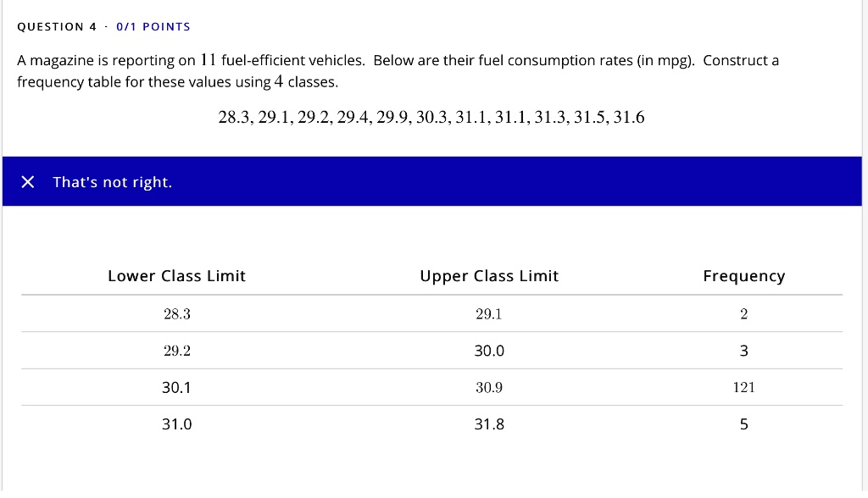This screenshot has height=498, width=868.
Task: Click the QUESTION 4 heading
Action: tap(50, 27)
